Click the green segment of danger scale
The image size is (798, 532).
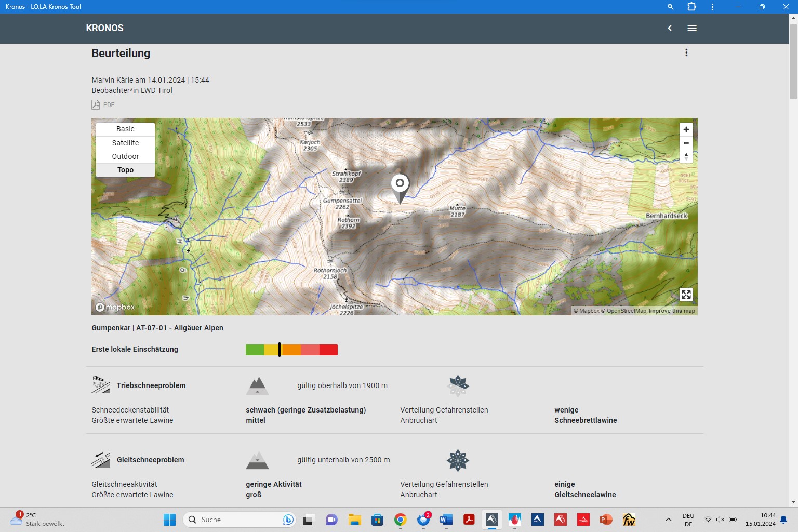coord(255,350)
